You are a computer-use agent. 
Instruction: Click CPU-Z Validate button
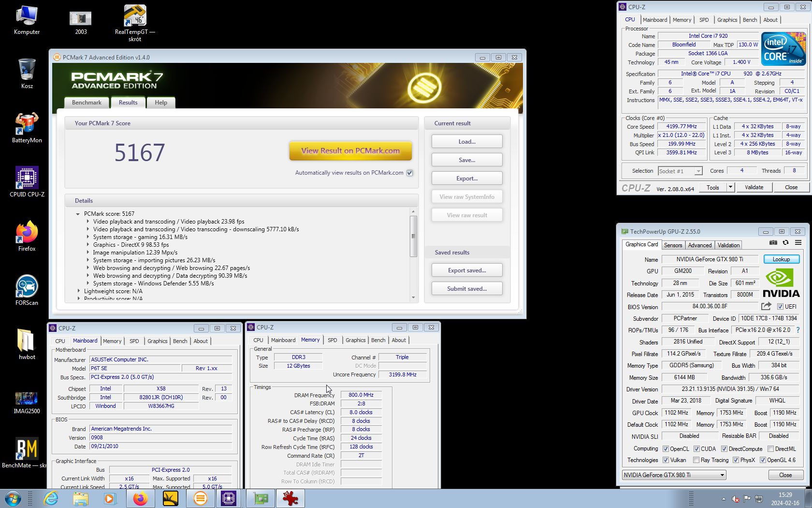point(754,187)
